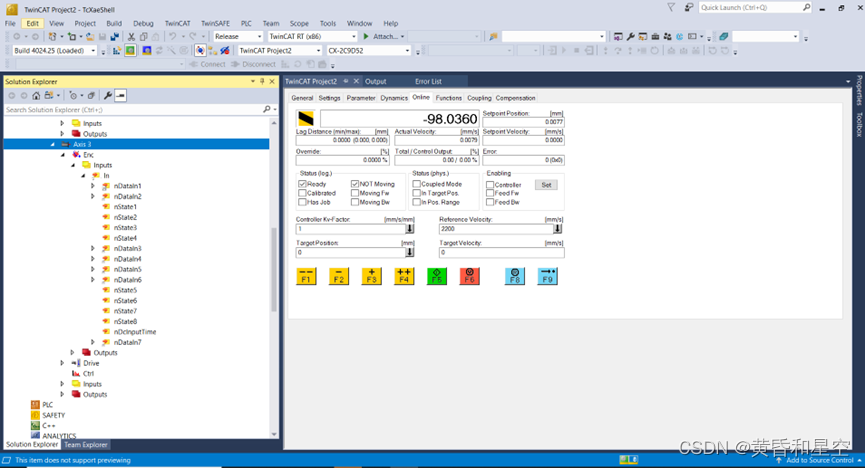Open the TwinCAT menu
865x468 pixels.
[177, 23]
